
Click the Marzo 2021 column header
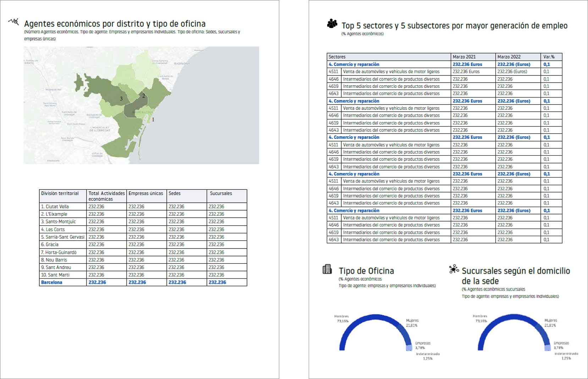coord(464,57)
